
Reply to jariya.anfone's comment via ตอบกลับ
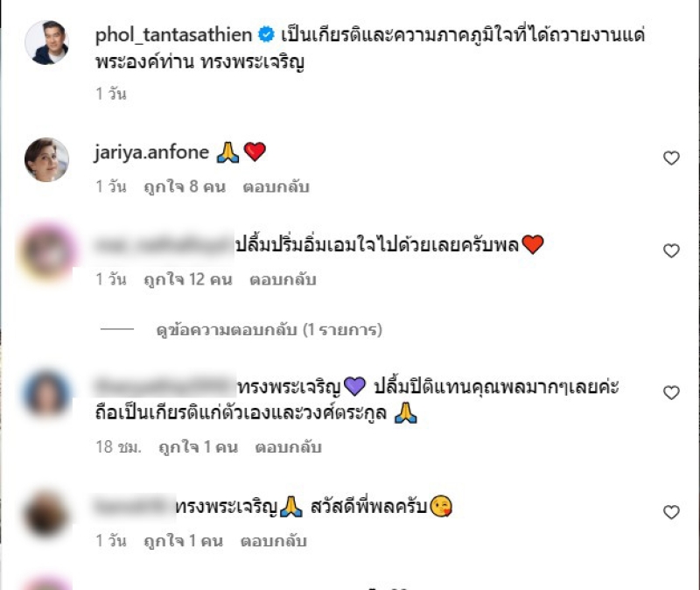pyautogui.click(x=276, y=186)
